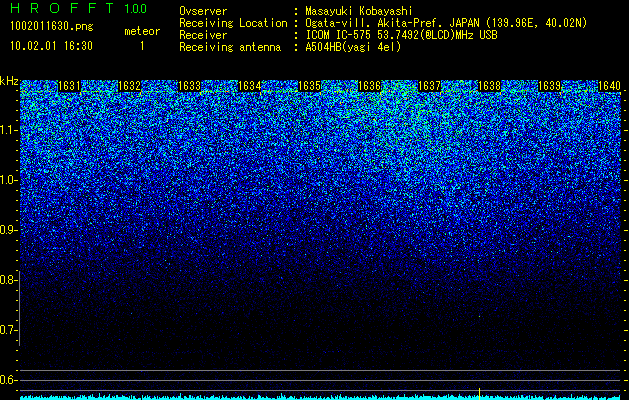Click the ICOM IC-575 53.7492 MHz USB text
The height and width of the screenshot is (400, 629).
[402, 35]
